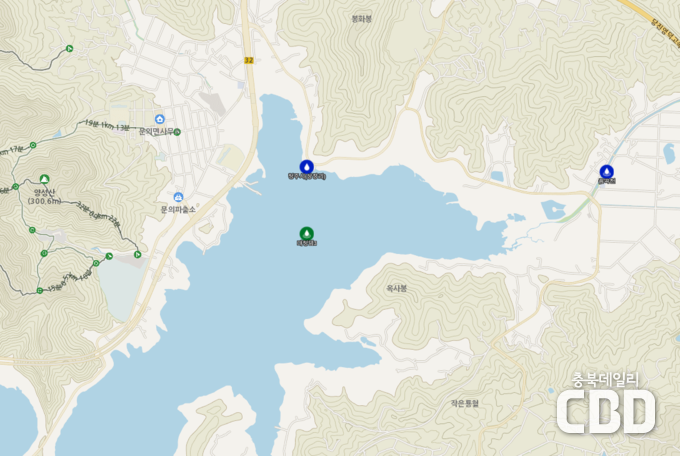Select the 작은통헐 place label
This screenshot has width=680, height=456.
click(464, 404)
